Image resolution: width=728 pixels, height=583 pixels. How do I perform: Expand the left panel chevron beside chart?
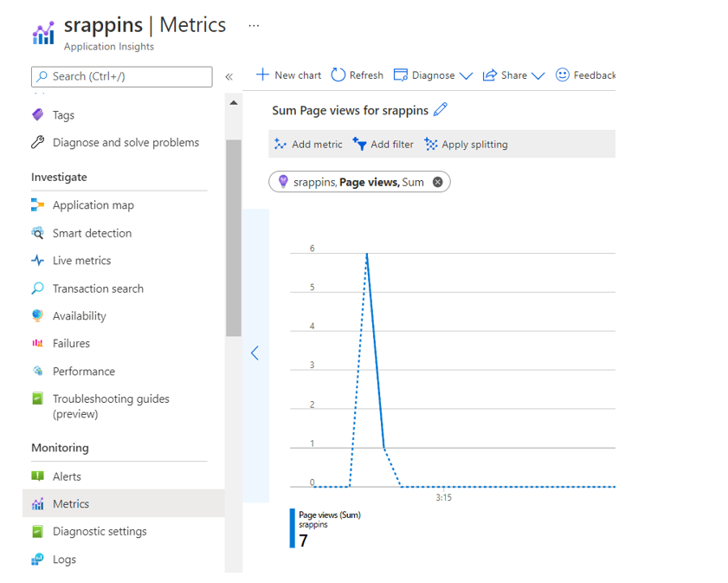254,353
